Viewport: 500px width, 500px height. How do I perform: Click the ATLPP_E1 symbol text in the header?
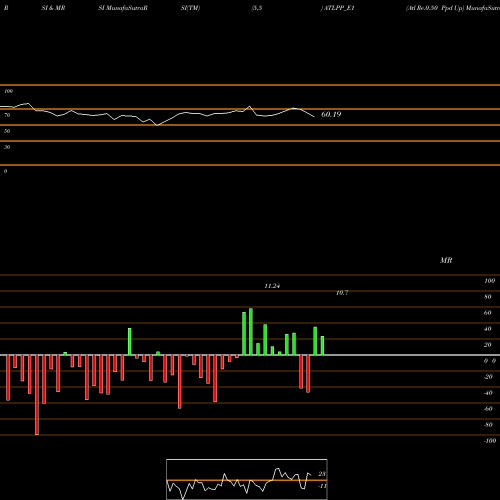(339, 8)
